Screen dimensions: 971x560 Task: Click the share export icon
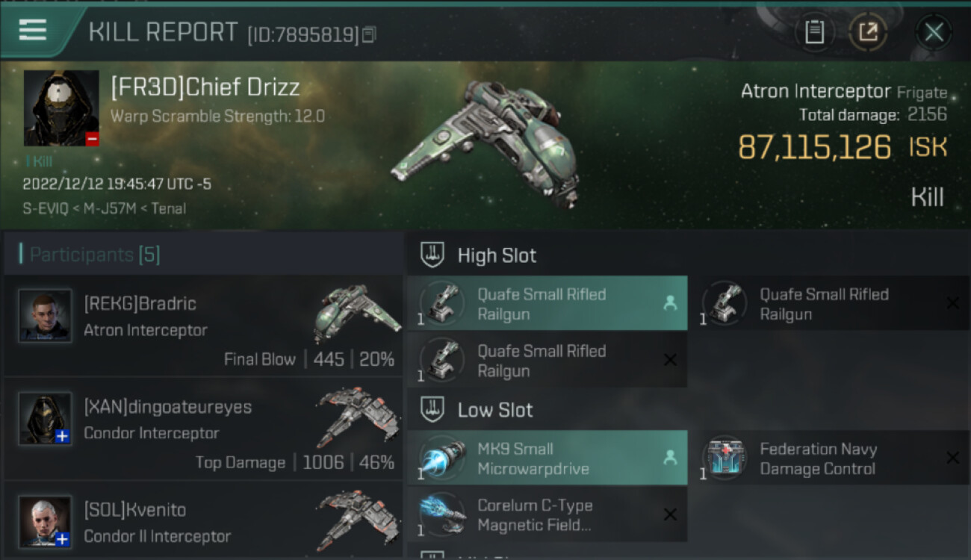(868, 32)
